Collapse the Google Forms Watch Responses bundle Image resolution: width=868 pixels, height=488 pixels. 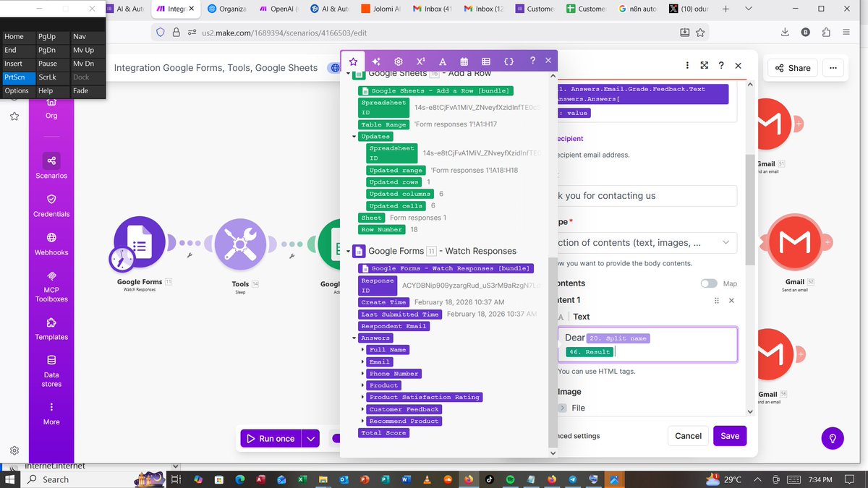point(348,252)
